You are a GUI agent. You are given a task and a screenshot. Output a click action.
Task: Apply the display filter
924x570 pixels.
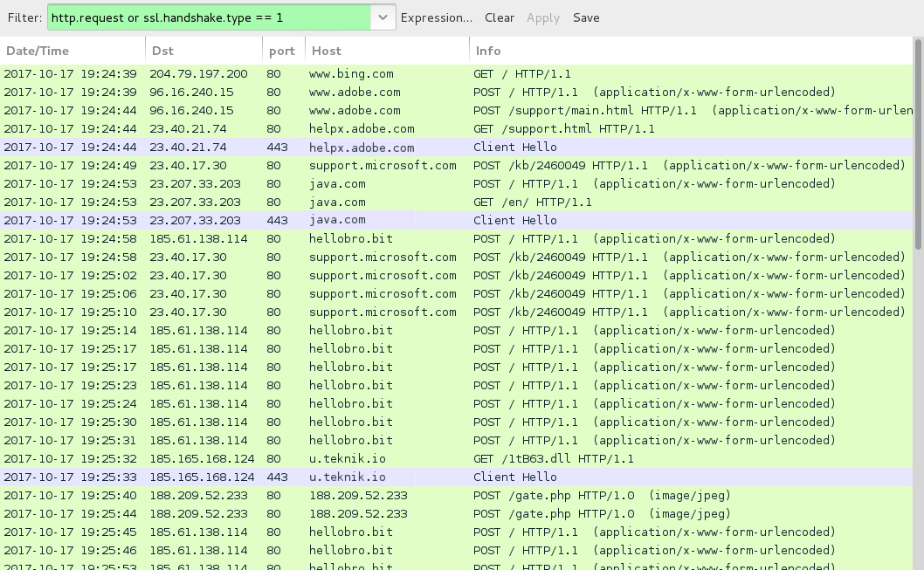[542, 17]
